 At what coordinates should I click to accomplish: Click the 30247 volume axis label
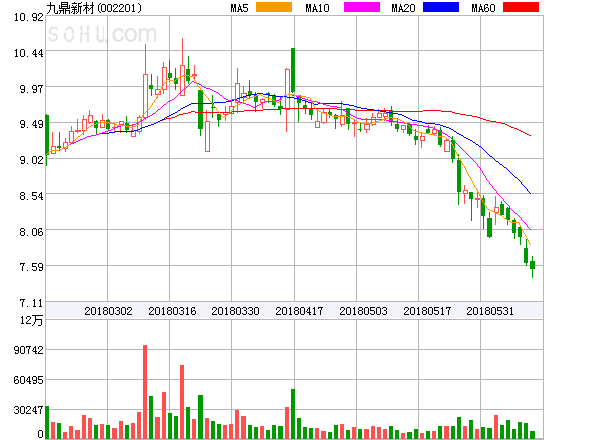pyautogui.click(x=29, y=410)
